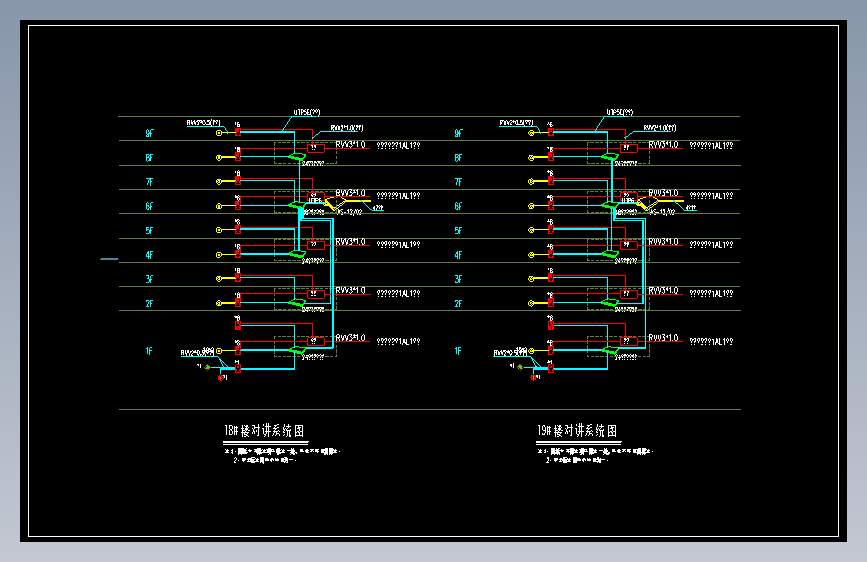Image resolution: width=867 pixels, height=562 pixels.
Task: Select the 1F RVV3*1.0 label in 19# diagram
Action: click(664, 337)
